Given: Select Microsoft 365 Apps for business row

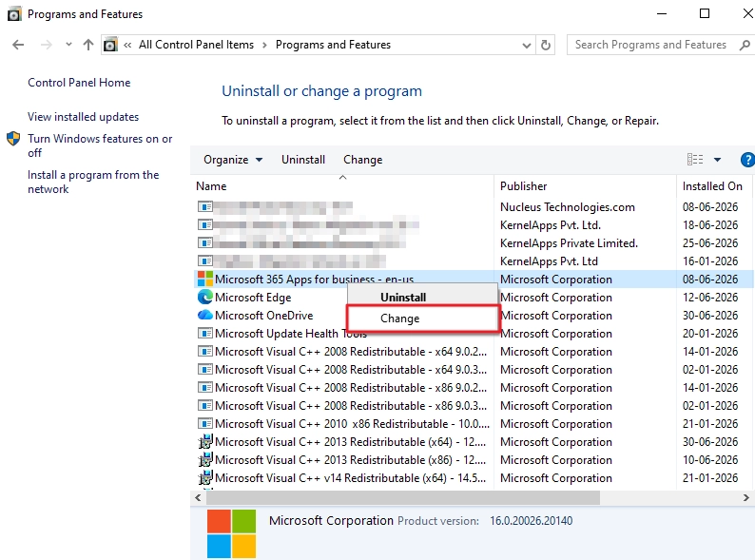Looking at the screenshot, I should pyautogui.click(x=474, y=280).
